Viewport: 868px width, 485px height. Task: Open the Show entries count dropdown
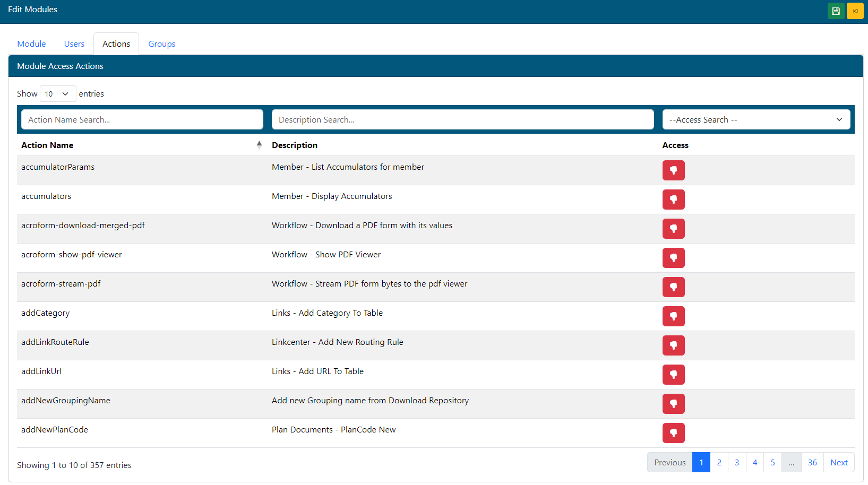coord(57,94)
